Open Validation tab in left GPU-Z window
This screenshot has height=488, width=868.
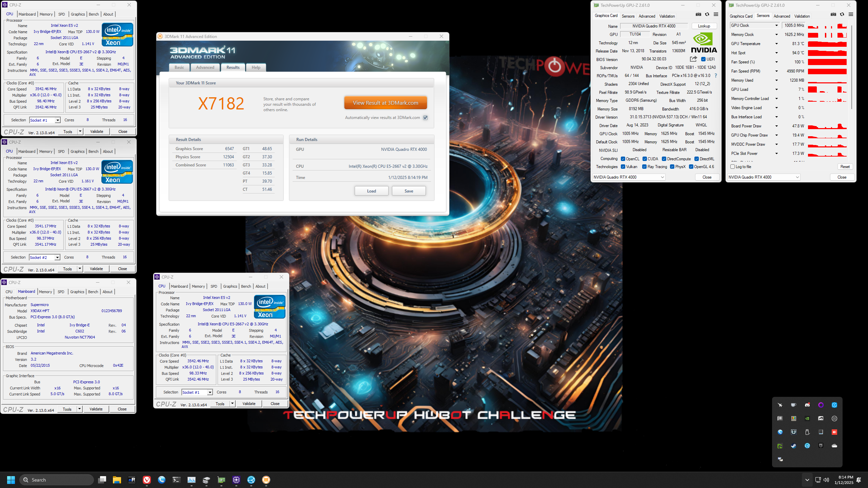click(667, 16)
